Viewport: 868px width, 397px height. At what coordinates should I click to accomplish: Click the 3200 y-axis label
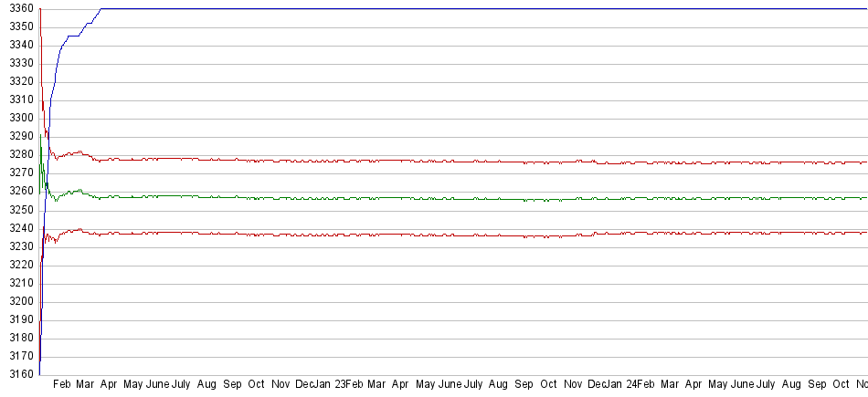point(18,301)
